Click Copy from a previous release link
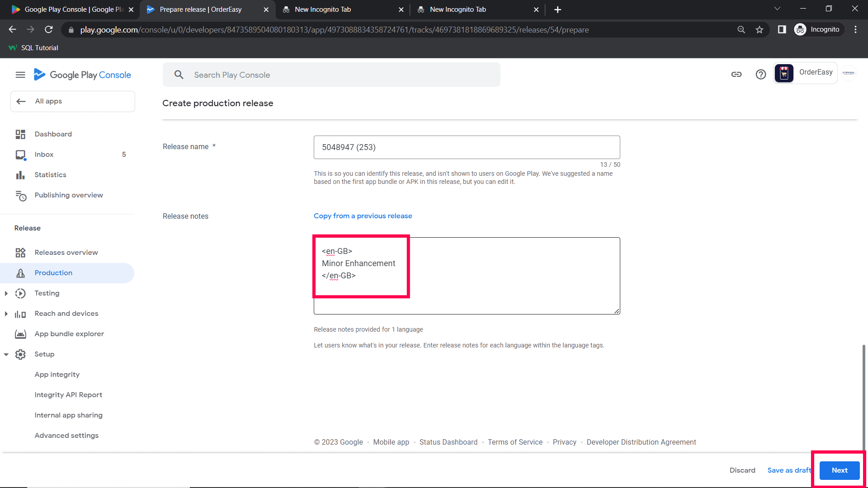The width and height of the screenshot is (868, 488). pos(363,216)
